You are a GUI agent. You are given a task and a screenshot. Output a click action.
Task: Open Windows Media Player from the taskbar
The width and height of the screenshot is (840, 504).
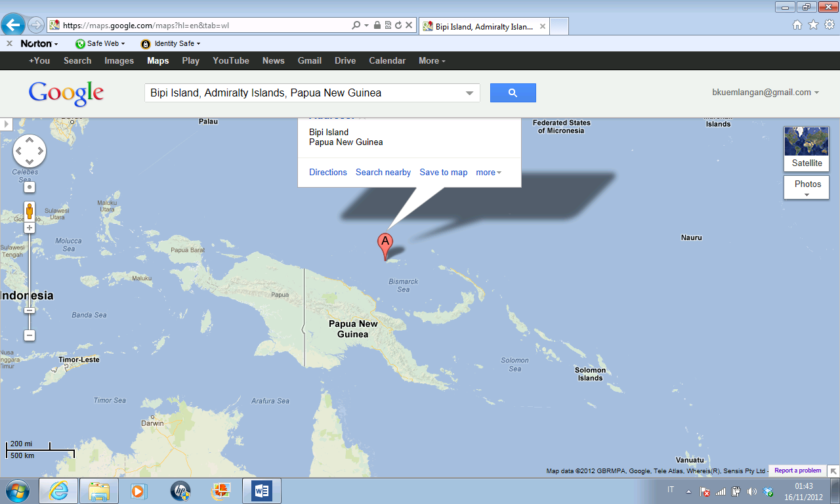tap(139, 490)
